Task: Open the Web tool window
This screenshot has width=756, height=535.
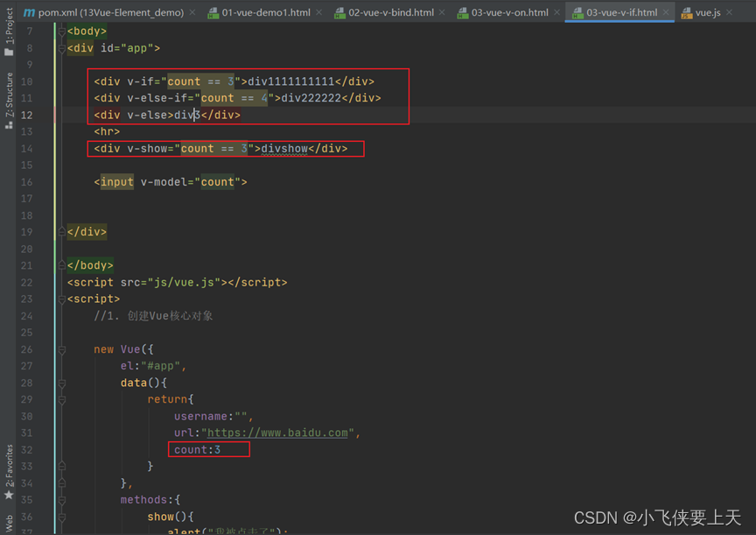Action: click(9, 524)
